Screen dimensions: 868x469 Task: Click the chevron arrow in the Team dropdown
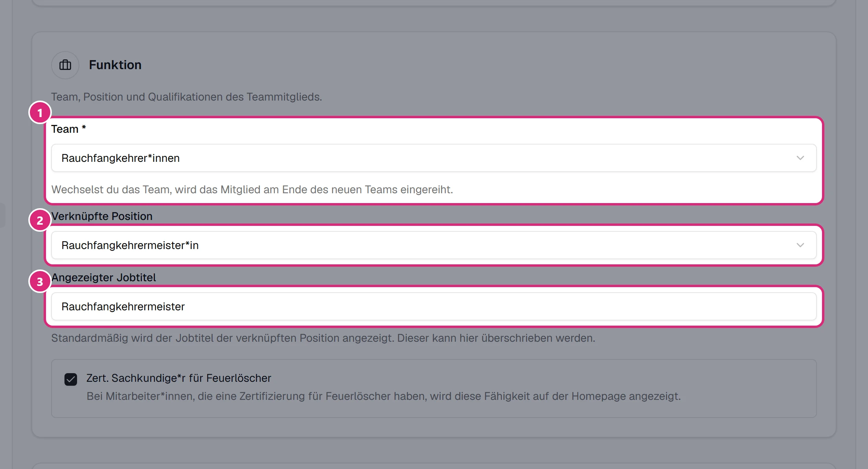pos(800,158)
